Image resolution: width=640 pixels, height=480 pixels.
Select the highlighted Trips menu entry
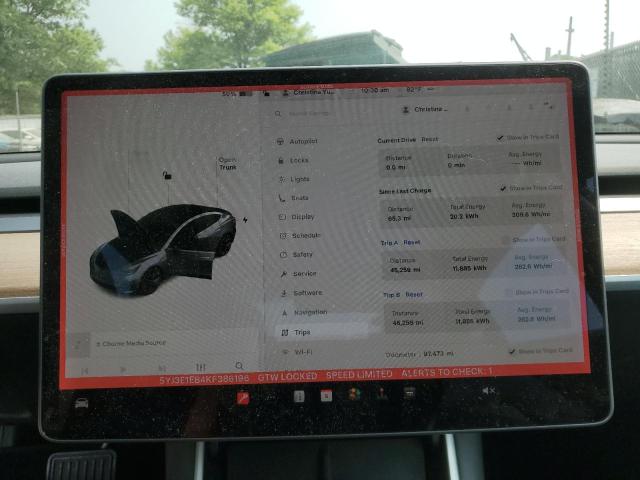322,332
